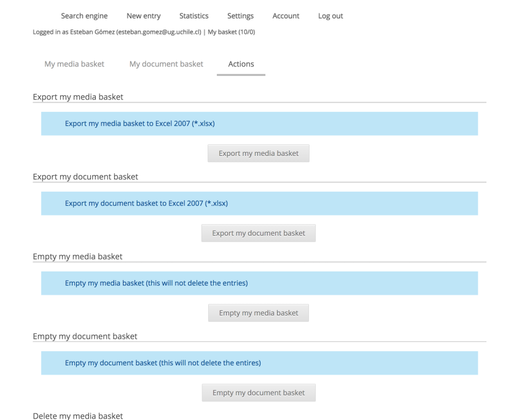Image resolution: width=519 pixels, height=420 pixels.
Task: Click the Export my media basket section heading
Action: coord(78,97)
